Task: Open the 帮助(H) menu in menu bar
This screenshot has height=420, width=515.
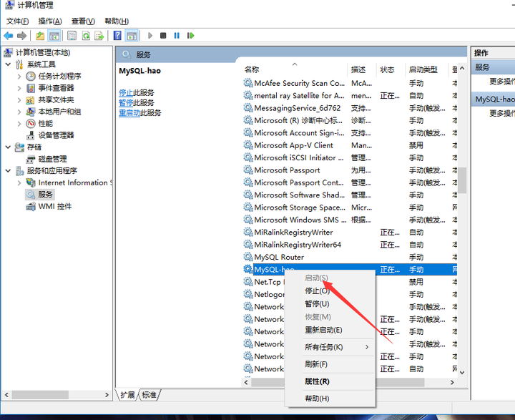Action: coord(117,21)
